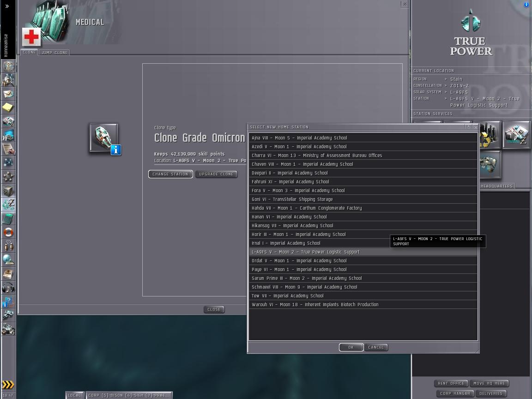Pin the Select New Home Station window

point(469,127)
